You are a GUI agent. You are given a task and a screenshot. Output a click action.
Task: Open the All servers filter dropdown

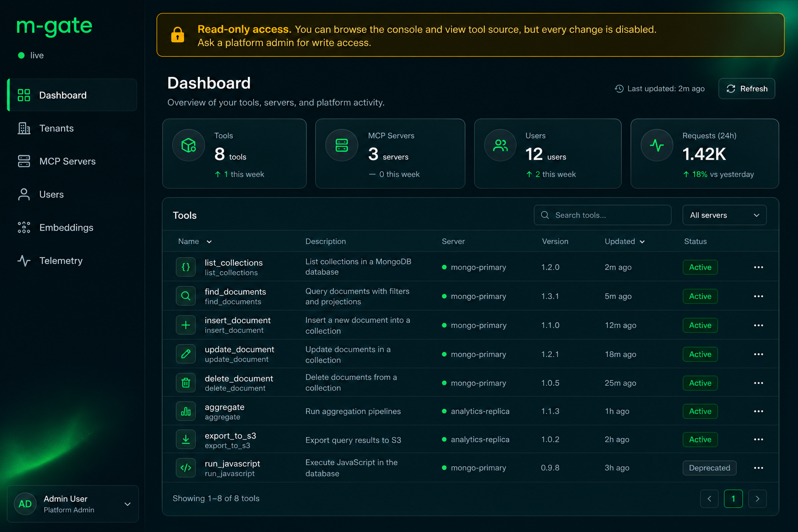[x=724, y=215]
